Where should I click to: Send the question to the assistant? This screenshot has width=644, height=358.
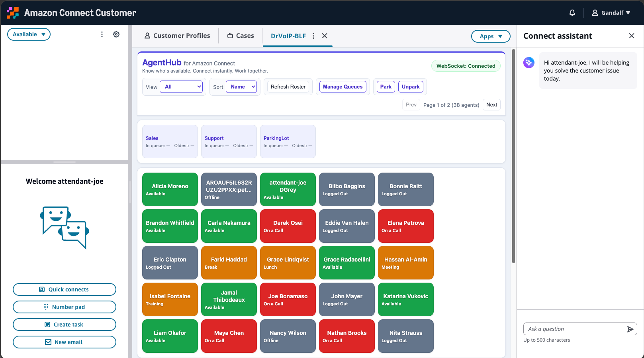(x=630, y=329)
